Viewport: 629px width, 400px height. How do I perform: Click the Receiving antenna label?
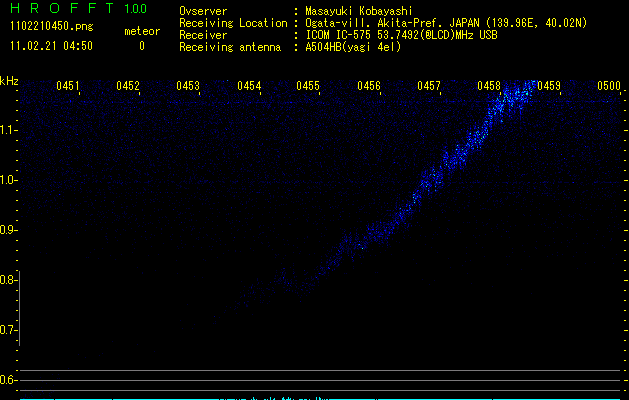point(230,47)
